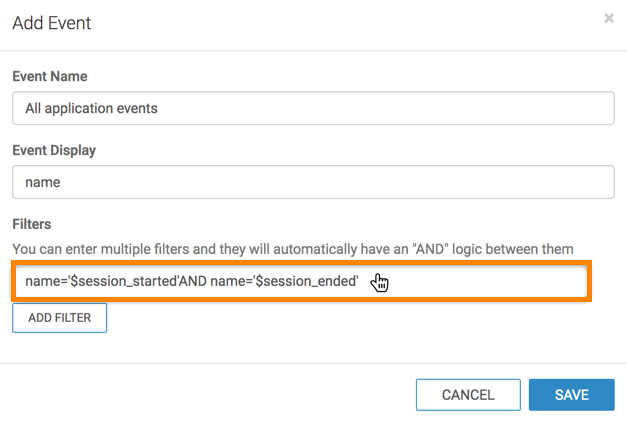Click the 'name' value in Event Display
627x423 pixels.
(43, 183)
